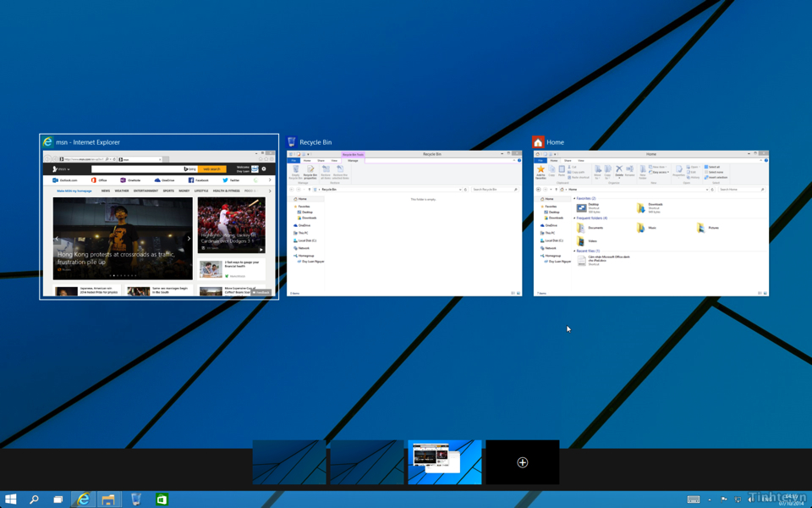
Task: Open the touch keyboard tray icon
Action: click(694, 500)
